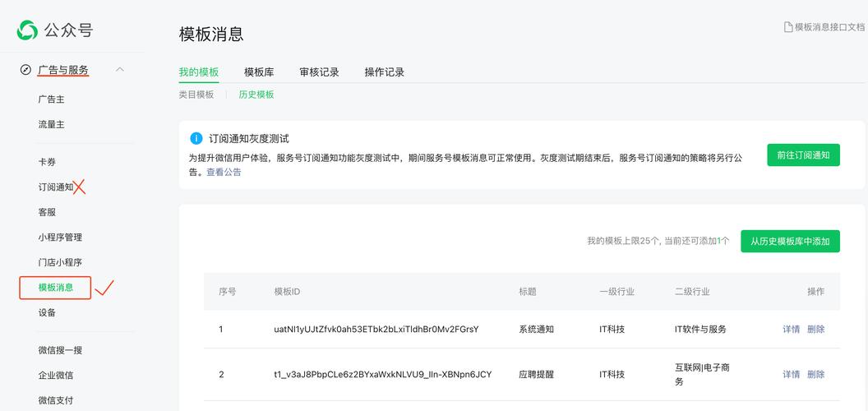Open 详情 for 系统通知 template
Image resolution: width=868 pixels, height=411 pixels.
tap(791, 329)
